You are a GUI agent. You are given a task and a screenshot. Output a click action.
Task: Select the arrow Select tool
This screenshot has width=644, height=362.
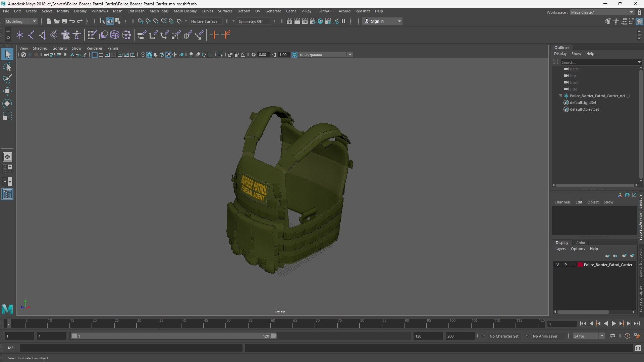(7, 54)
